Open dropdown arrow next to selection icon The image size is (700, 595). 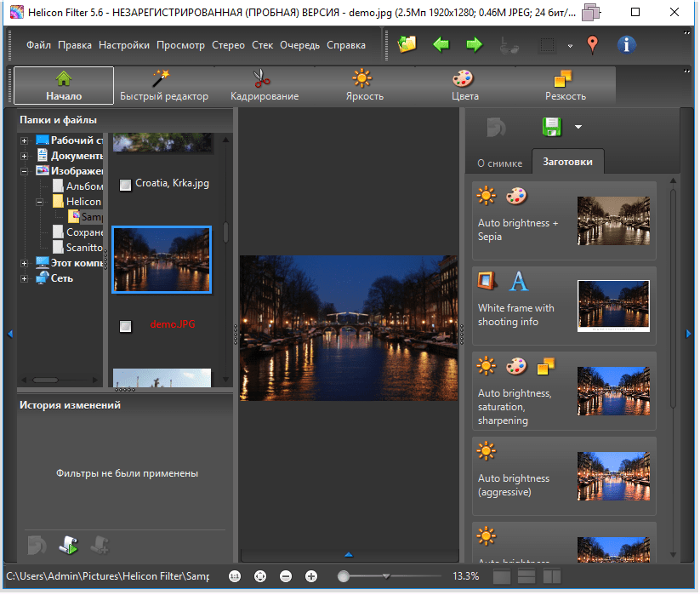pyautogui.click(x=570, y=46)
